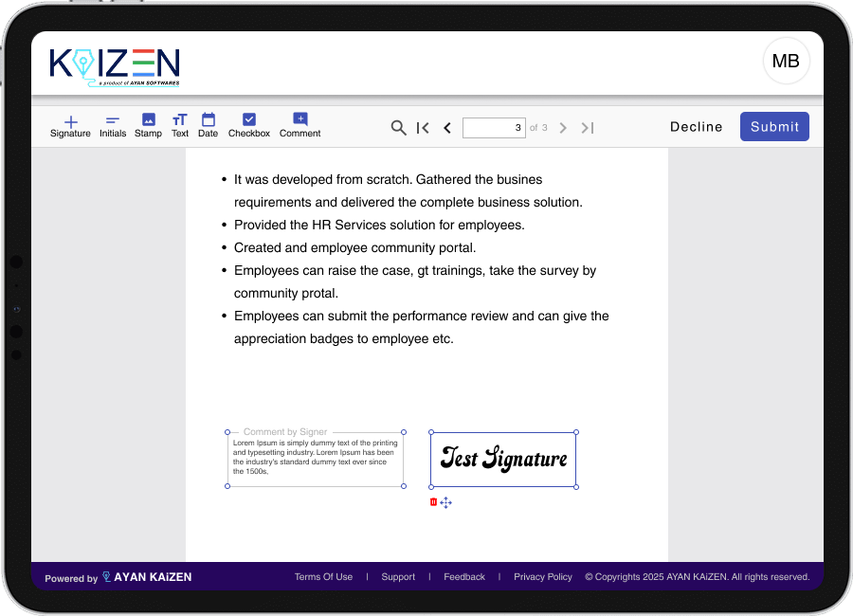Add a Comment annotation

pos(299,126)
